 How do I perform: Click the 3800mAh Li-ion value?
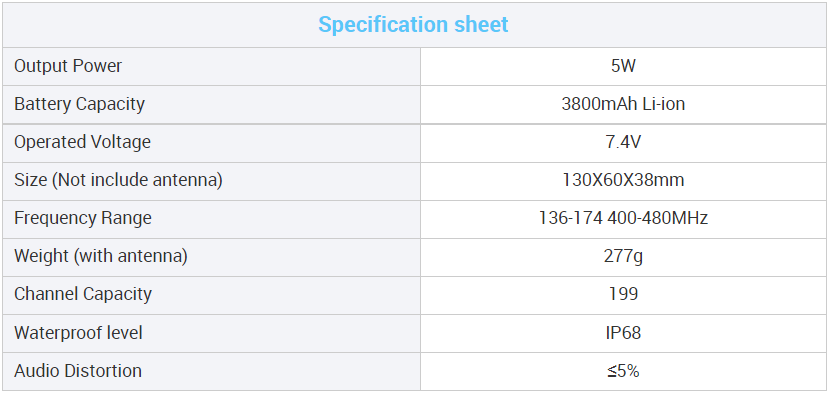tap(623, 104)
